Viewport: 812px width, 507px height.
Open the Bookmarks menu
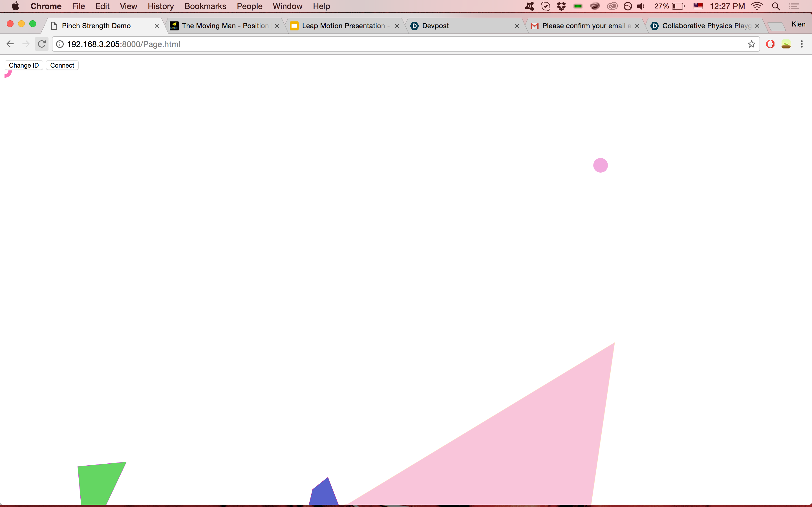[x=205, y=6]
